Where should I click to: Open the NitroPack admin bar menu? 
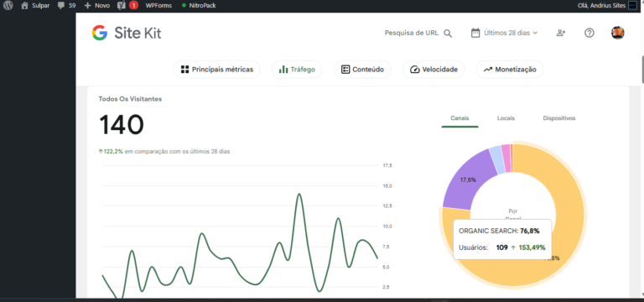(199, 5)
